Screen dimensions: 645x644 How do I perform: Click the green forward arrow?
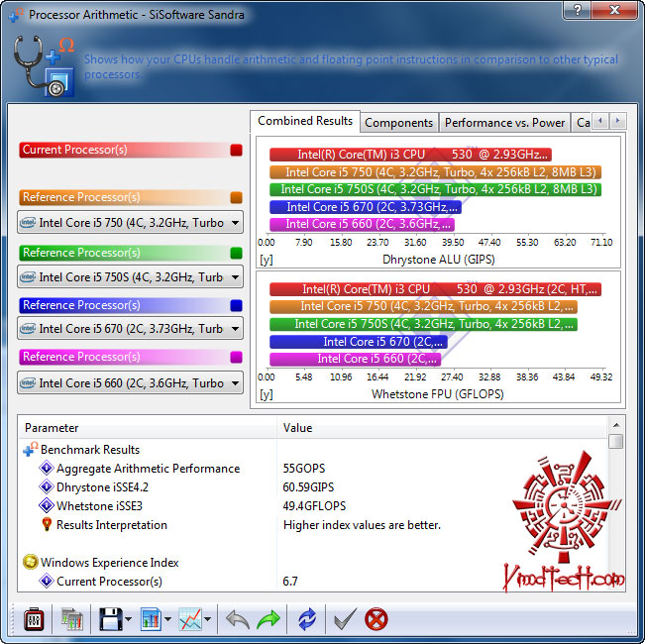click(269, 619)
